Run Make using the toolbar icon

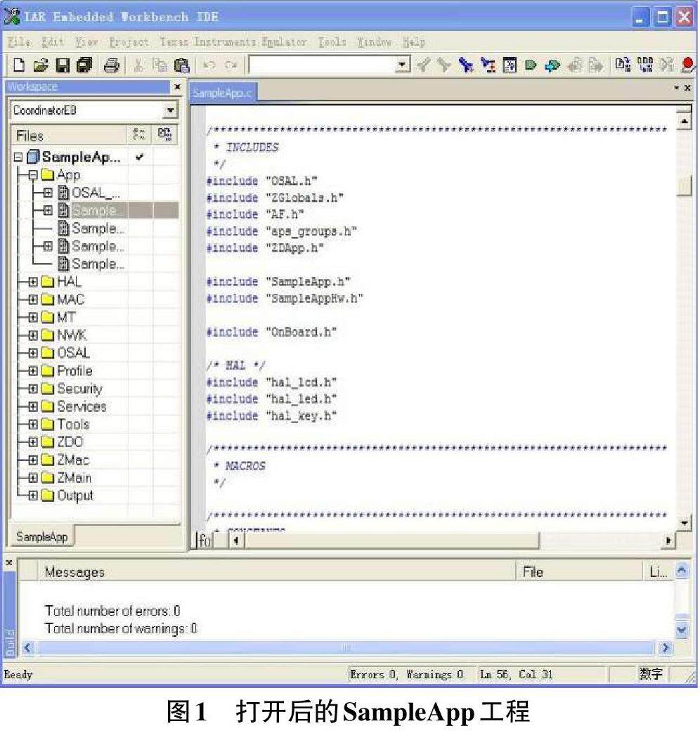[645, 65]
